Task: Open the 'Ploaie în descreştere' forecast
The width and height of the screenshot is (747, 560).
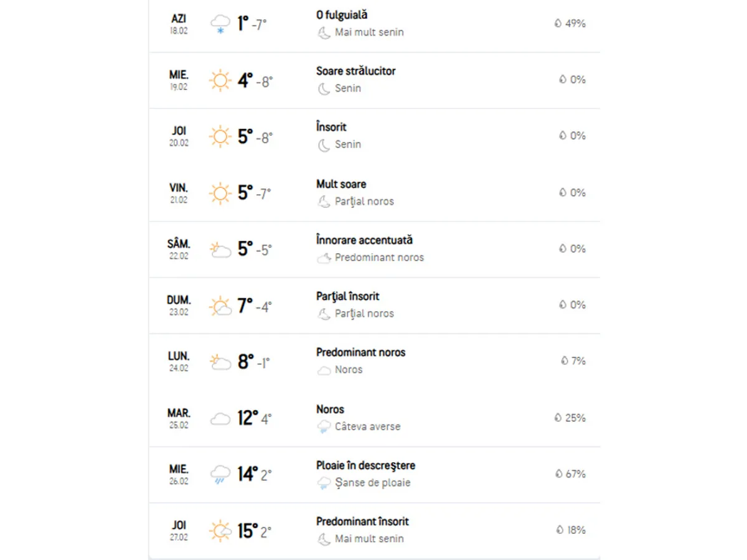Action: point(365,465)
